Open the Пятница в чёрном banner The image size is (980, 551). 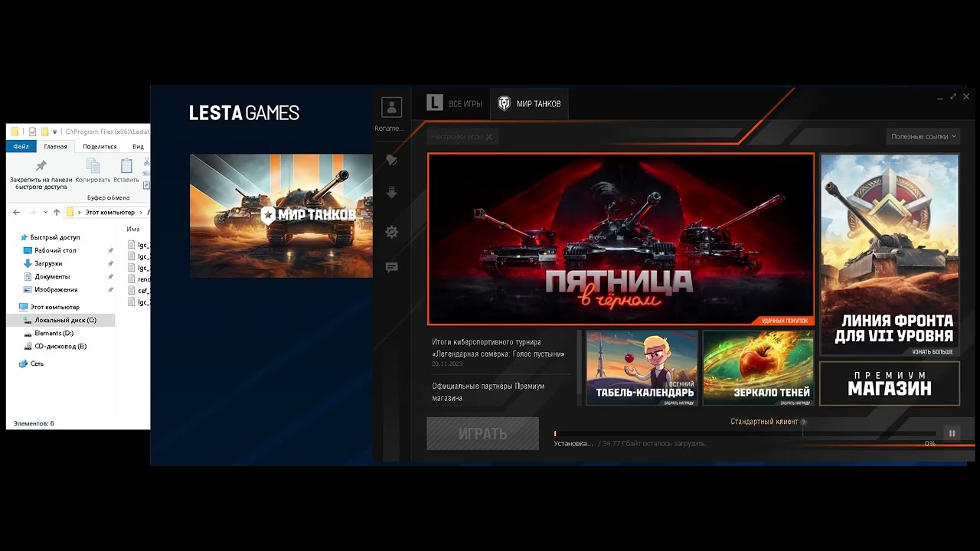coord(620,240)
